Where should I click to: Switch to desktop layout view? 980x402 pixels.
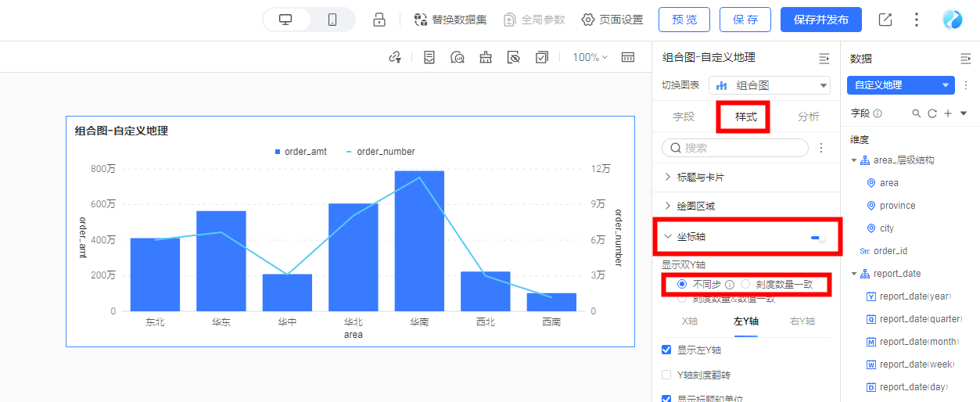click(x=286, y=20)
